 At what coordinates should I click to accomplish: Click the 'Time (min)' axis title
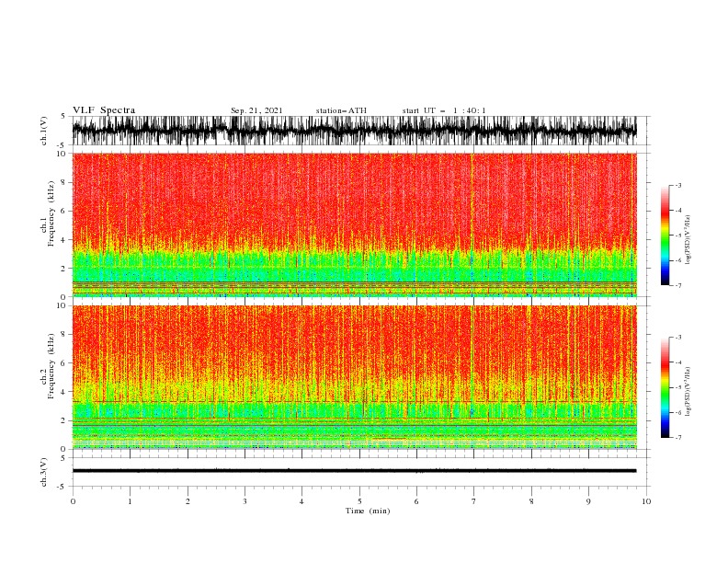368,511
